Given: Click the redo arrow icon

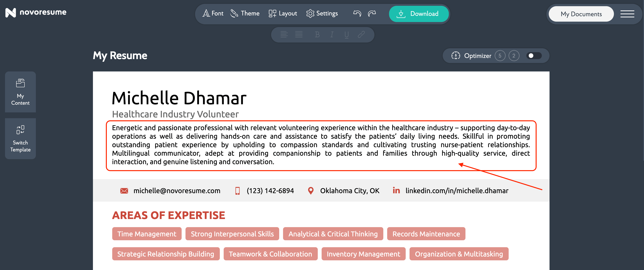Looking at the screenshot, I should 372,14.
